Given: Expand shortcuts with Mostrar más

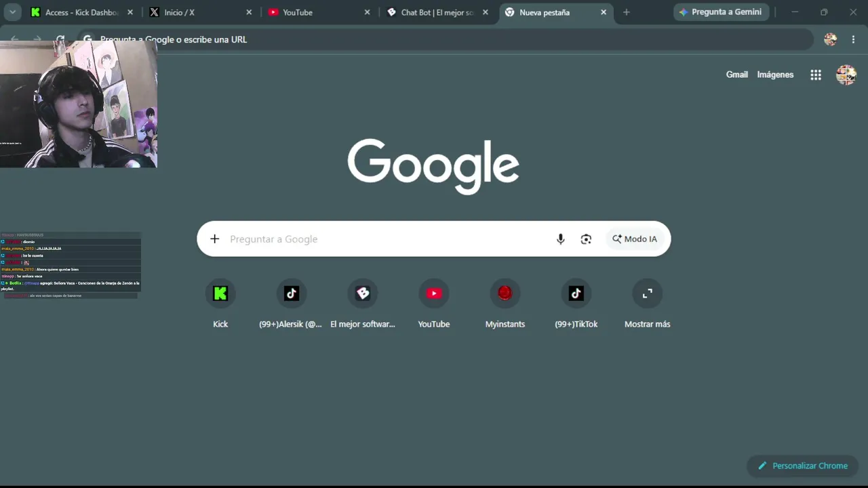Looking at the screenshot, I should pyautogui.click(x=648, y=293).
